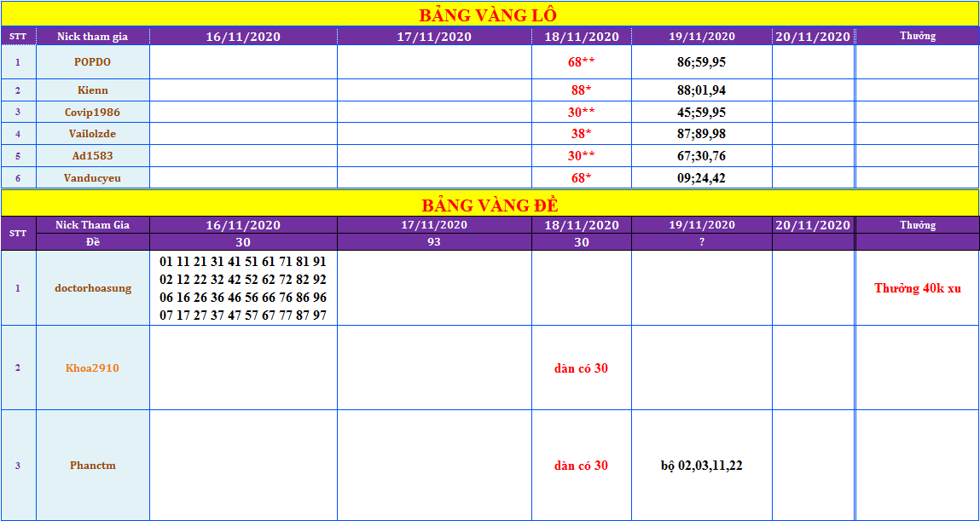
Task: Click the "86;59,95" cell in POPDO row
Action: [701, 62]
